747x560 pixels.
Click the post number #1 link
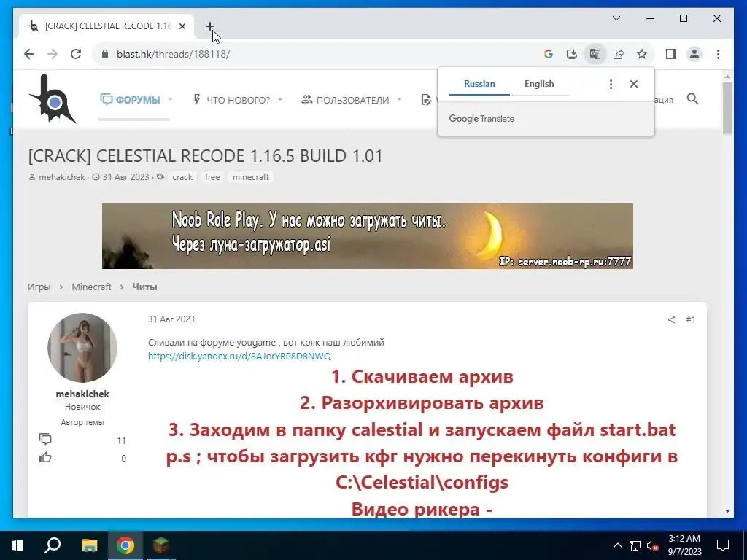(691, 319)
